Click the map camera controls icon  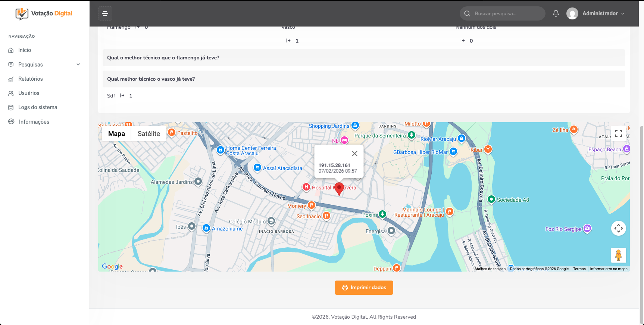[618, 228]
